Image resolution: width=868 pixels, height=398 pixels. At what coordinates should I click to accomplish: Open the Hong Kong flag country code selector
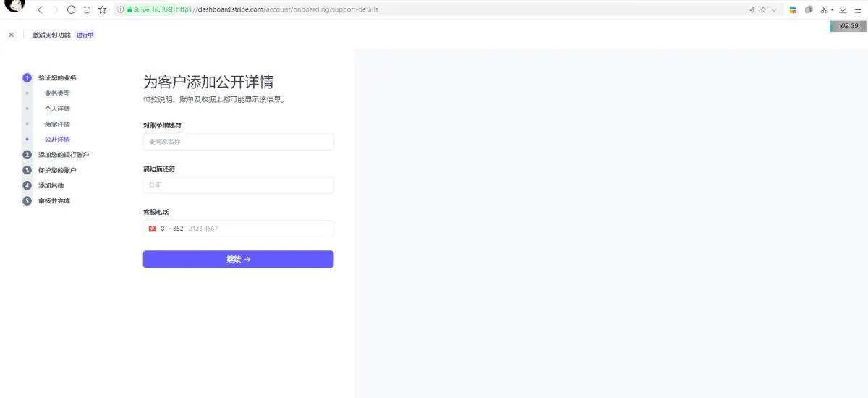point(156,229)
